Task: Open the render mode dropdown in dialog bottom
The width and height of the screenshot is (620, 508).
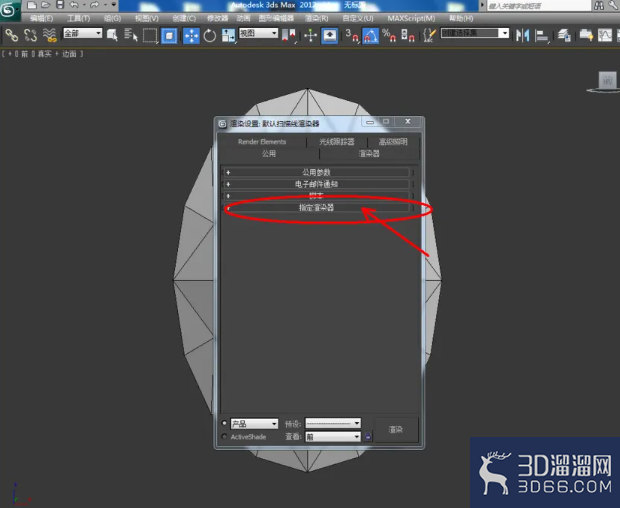Action: pos(254,424)
